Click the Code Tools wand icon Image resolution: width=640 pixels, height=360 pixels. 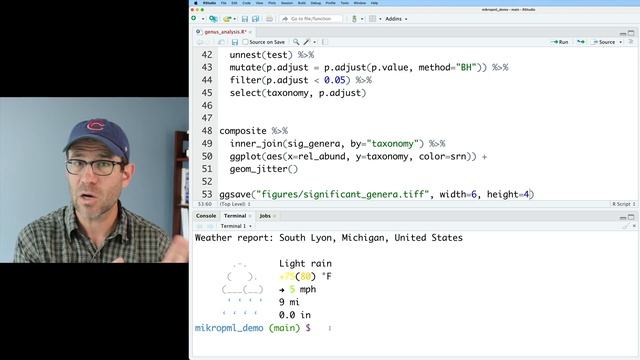[x=307, y=42]
